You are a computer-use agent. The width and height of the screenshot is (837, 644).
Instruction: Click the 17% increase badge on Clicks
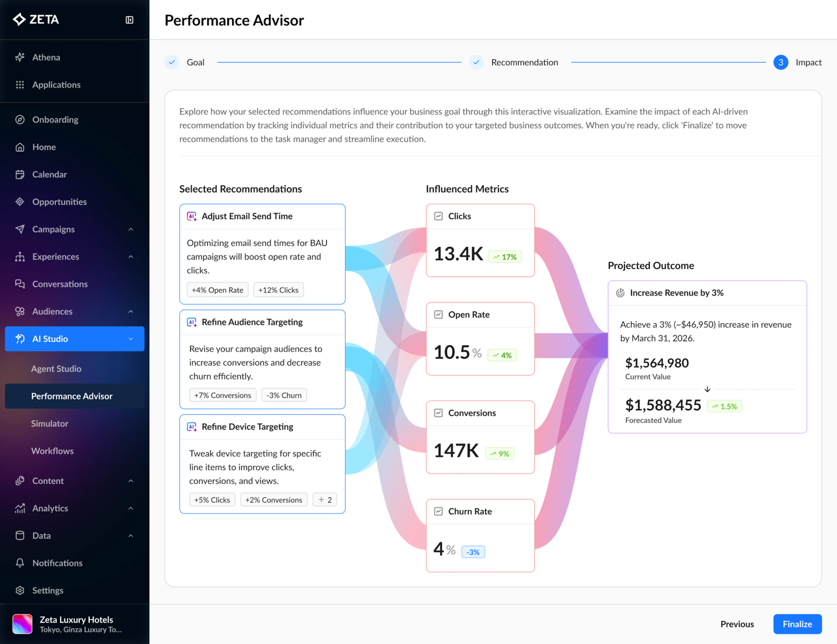coord(505,257)
